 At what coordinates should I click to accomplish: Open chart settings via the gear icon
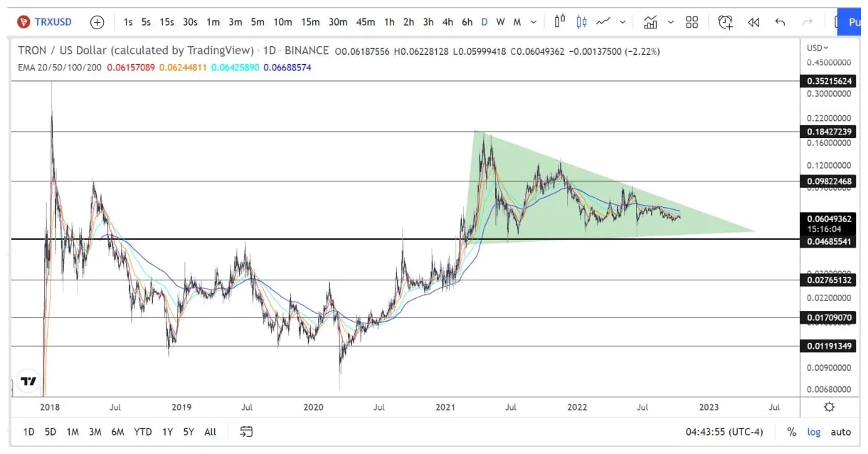[x=829, y=406]
